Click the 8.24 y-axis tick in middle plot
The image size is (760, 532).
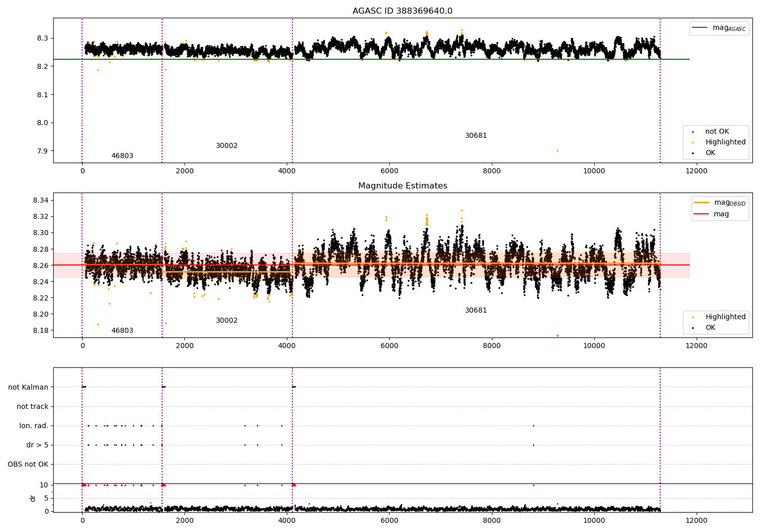pos(41,282)
